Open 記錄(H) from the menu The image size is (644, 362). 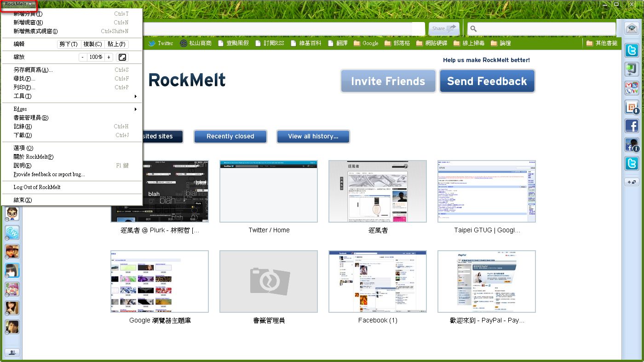[x=71, y=126]
